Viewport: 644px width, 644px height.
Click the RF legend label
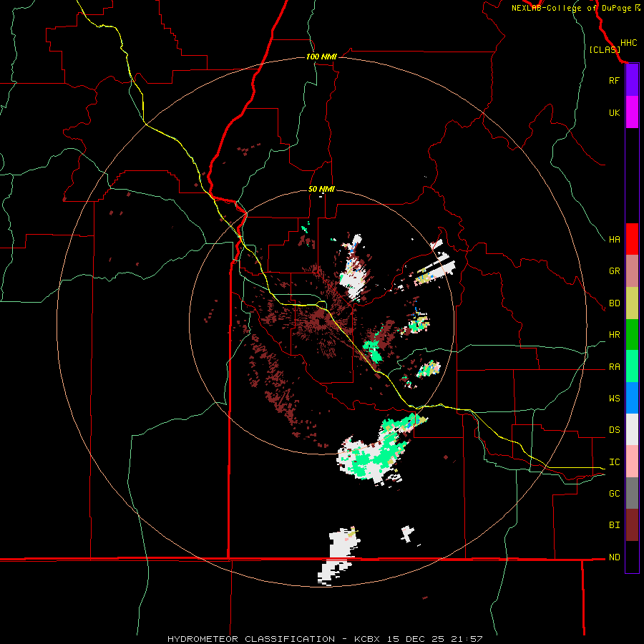coord(614,80)
